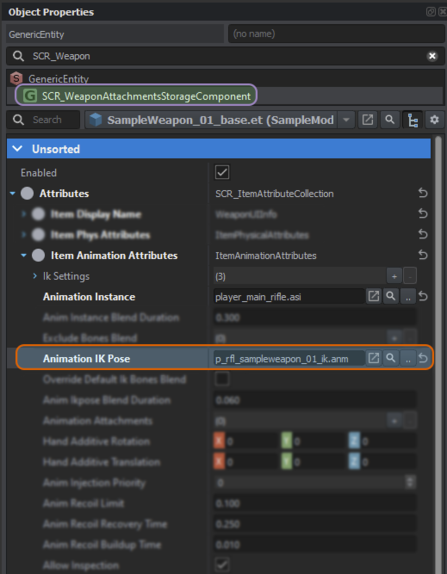Locate the prefab with its magnifier icon
The image size is (447, 574).
coord(390,120)
